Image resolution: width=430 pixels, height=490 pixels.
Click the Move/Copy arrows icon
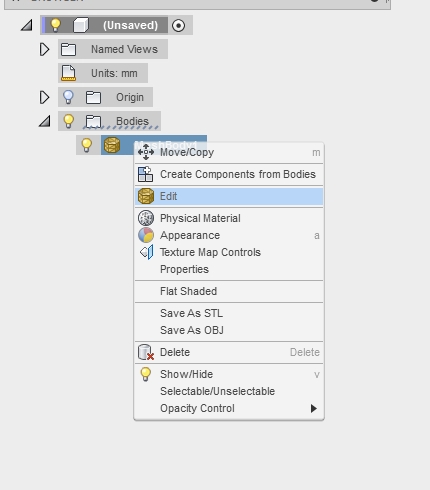[x=146, y=152]
